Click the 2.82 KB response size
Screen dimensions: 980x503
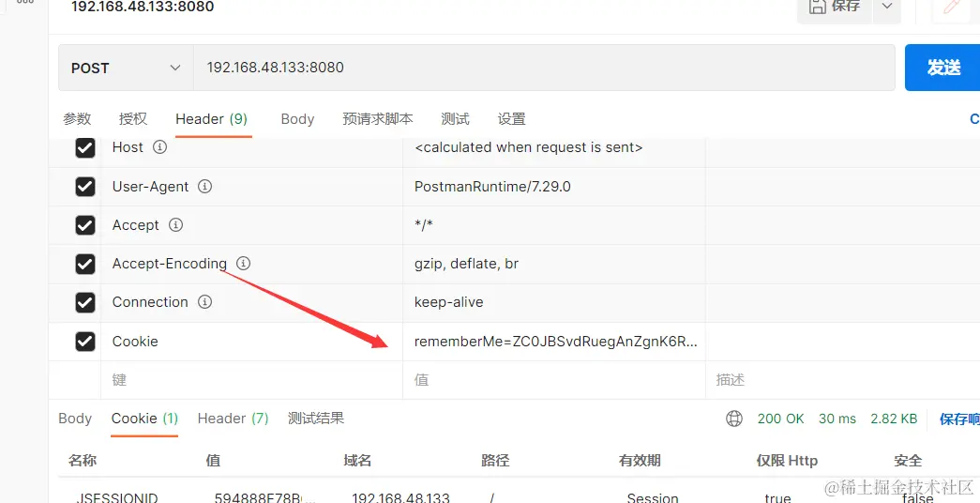tap(894, 419)
